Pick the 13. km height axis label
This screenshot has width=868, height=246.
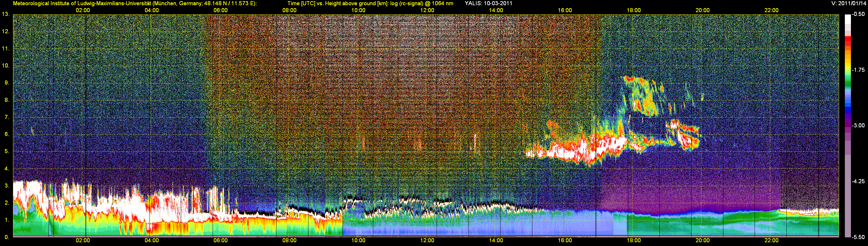(5, 14)
